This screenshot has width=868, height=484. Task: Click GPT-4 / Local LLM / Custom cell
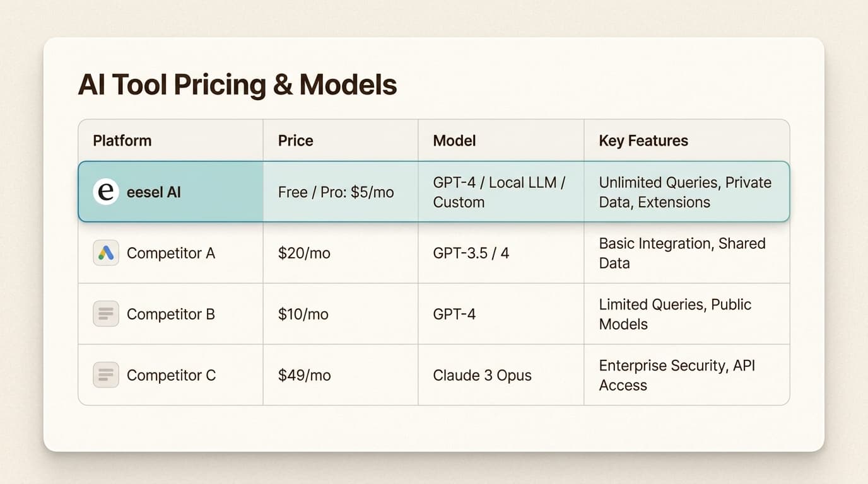click(x=500, y=192)
